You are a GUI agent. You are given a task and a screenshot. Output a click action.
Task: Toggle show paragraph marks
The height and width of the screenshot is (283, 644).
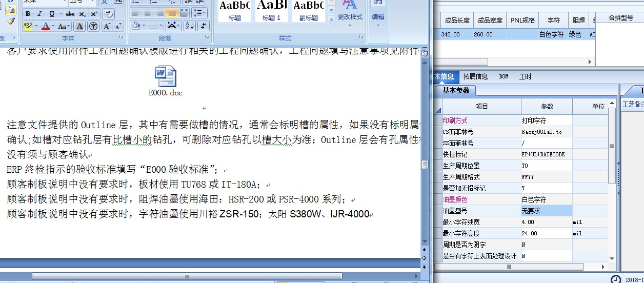point(203,25)
